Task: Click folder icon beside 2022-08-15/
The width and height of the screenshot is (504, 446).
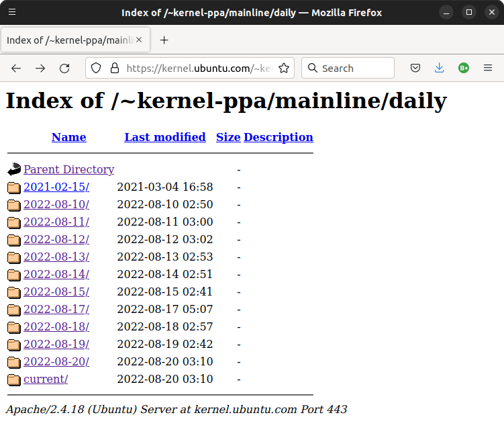Action: 14,292
